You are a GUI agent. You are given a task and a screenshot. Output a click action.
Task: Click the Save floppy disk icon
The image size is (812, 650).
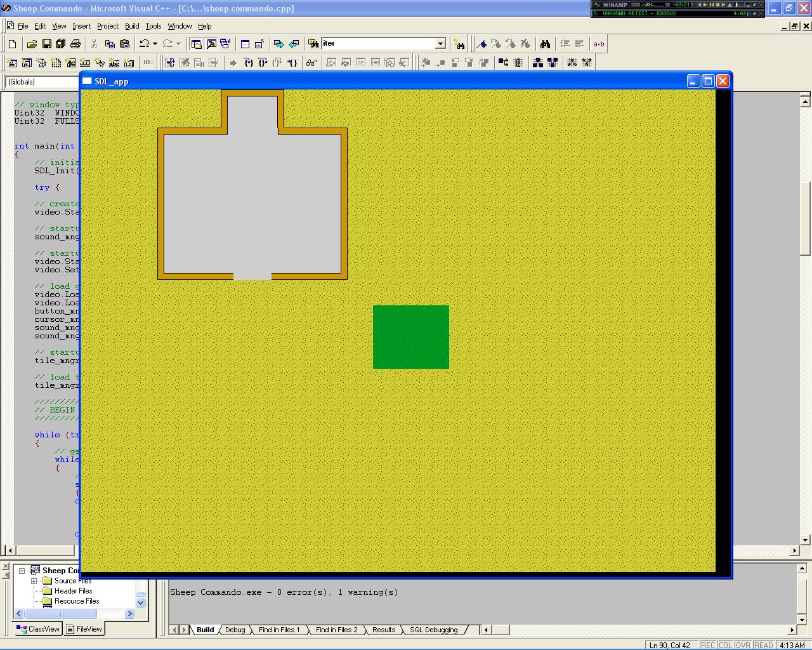point(46,44)
